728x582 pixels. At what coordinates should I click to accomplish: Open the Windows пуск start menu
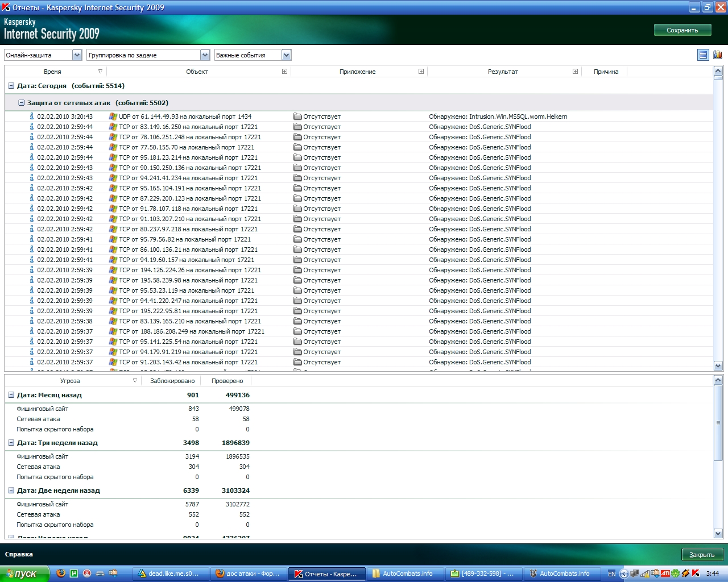(25, 573)
